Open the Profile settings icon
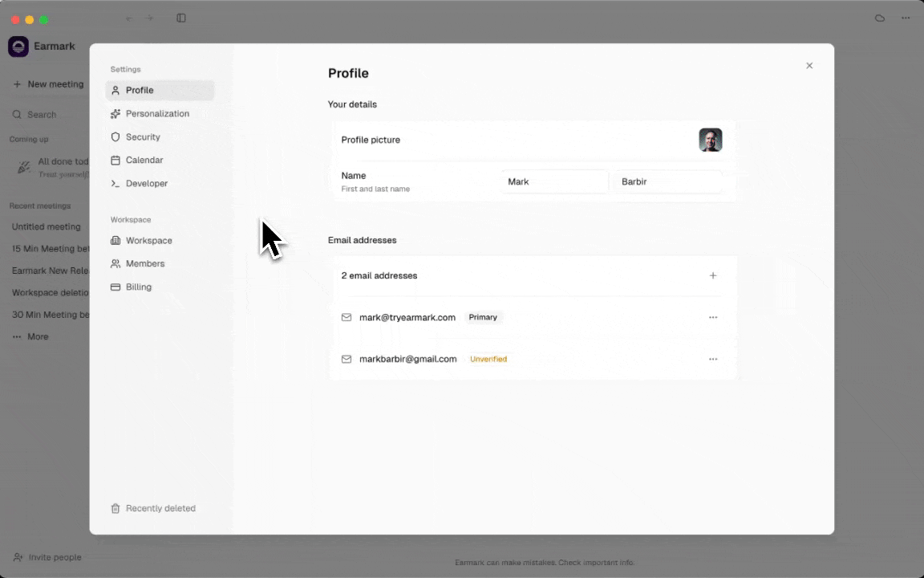This screenshot has height=578, width=924. click(115, 90)
